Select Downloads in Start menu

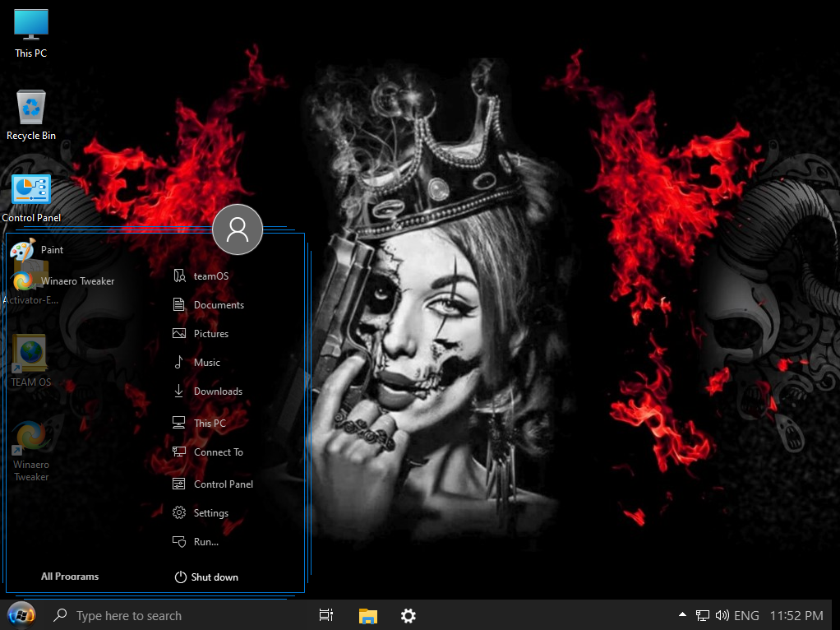point(217,391)
